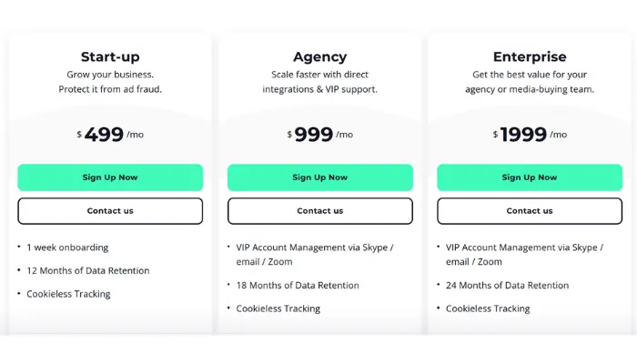Click the 1 week onboarding feature

[67, 248]
